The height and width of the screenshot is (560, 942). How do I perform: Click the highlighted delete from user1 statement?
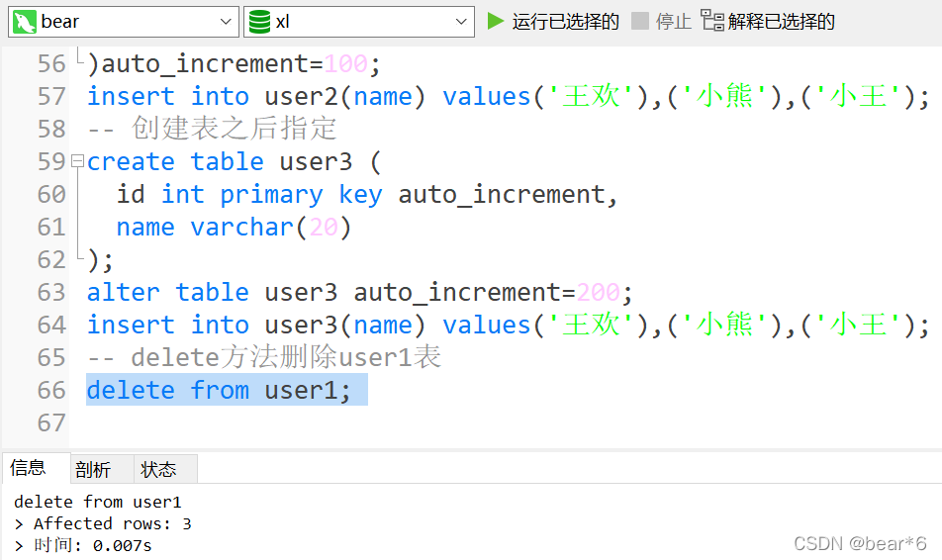220,391
